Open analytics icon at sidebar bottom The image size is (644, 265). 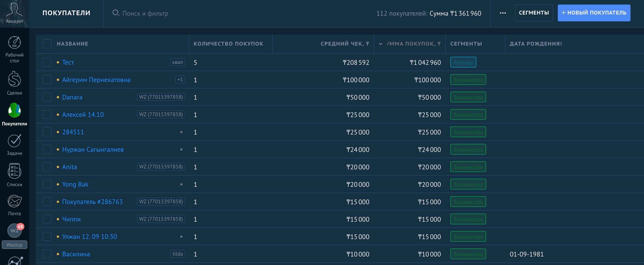(15, 261)
